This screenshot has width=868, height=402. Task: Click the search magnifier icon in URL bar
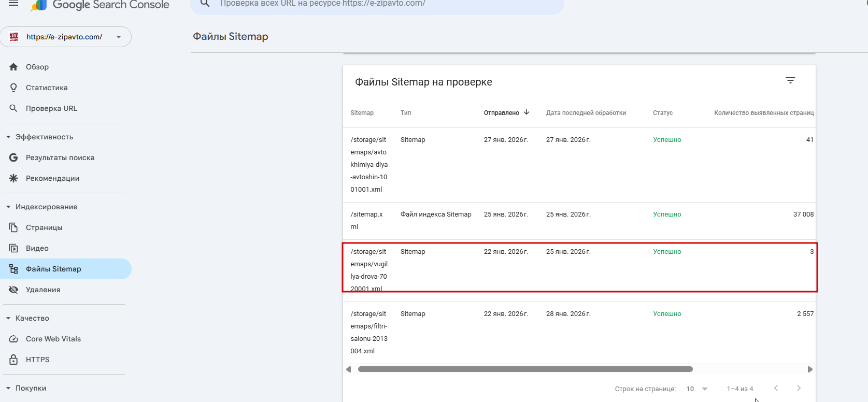[205, 4]
